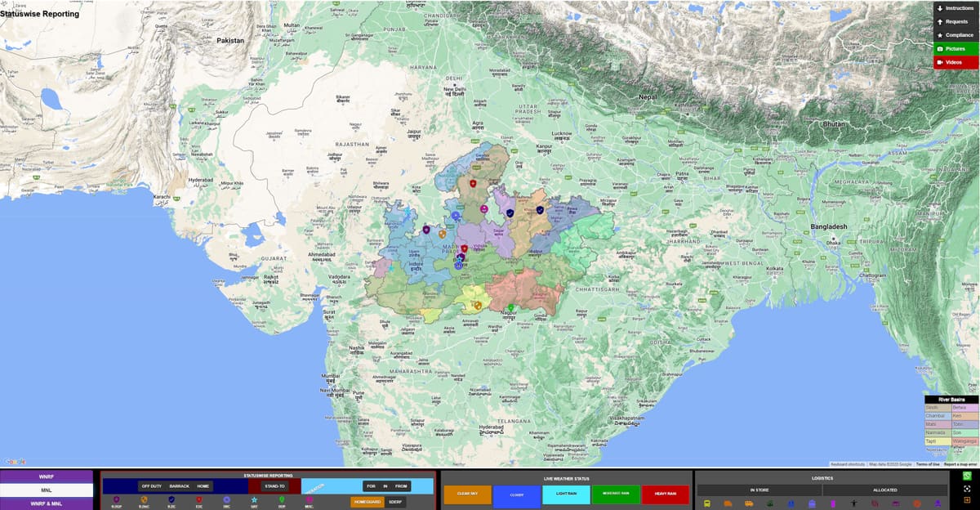Select the HOMEGUARD button

tap(367, 502)
